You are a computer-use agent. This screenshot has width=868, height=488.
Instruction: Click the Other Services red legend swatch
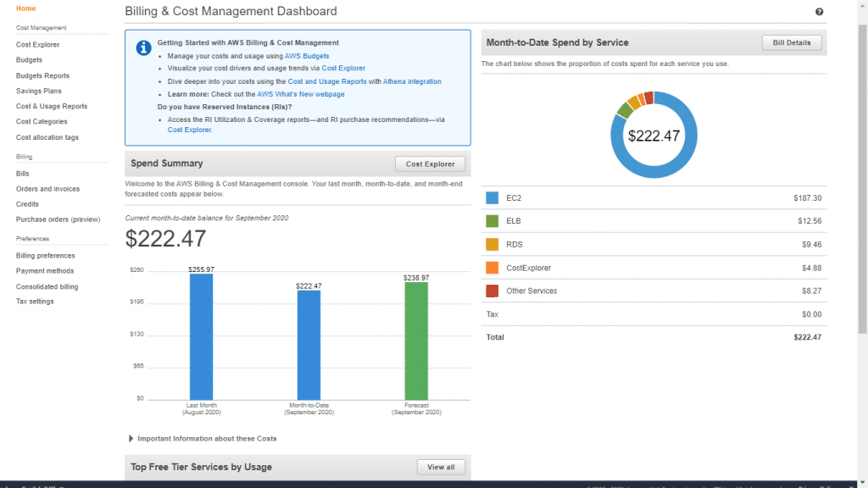[492, 291]
